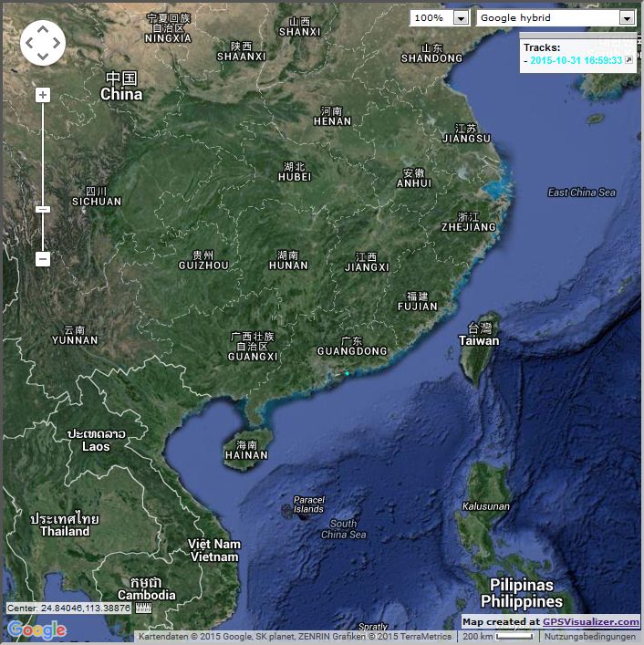The image size is (644, 645).
Task: Click the zoom slider handle
Action: pyautogui.click(x=43, y=209)
